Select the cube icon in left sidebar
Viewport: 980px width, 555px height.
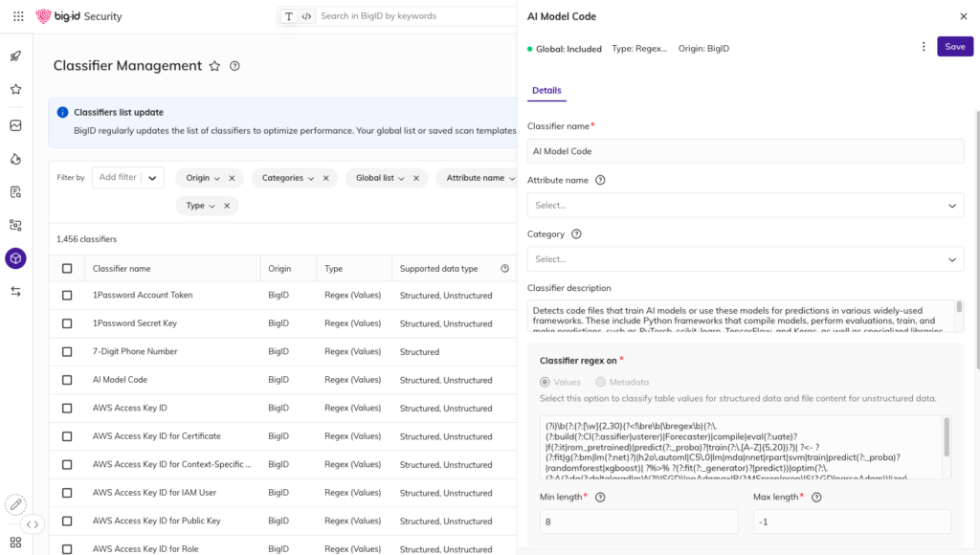[x=15, y=258]
